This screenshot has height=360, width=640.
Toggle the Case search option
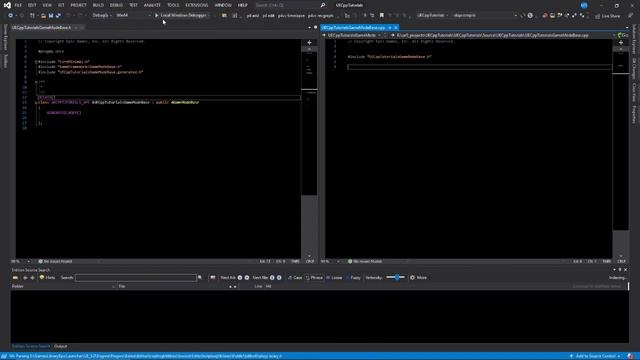(295, 278)
